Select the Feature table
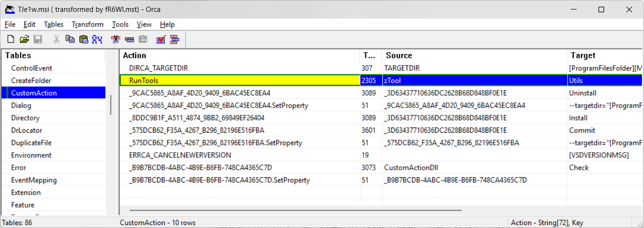 coord(23,205)
